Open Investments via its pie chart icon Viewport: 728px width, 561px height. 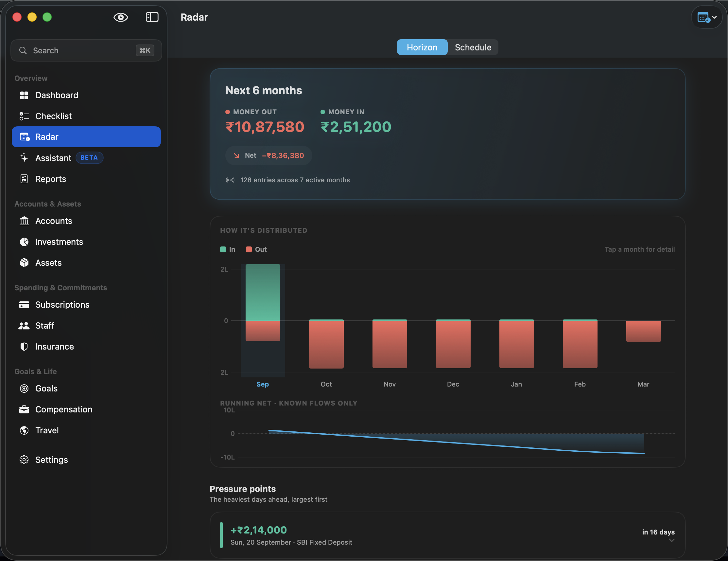[x=24, y=242]
